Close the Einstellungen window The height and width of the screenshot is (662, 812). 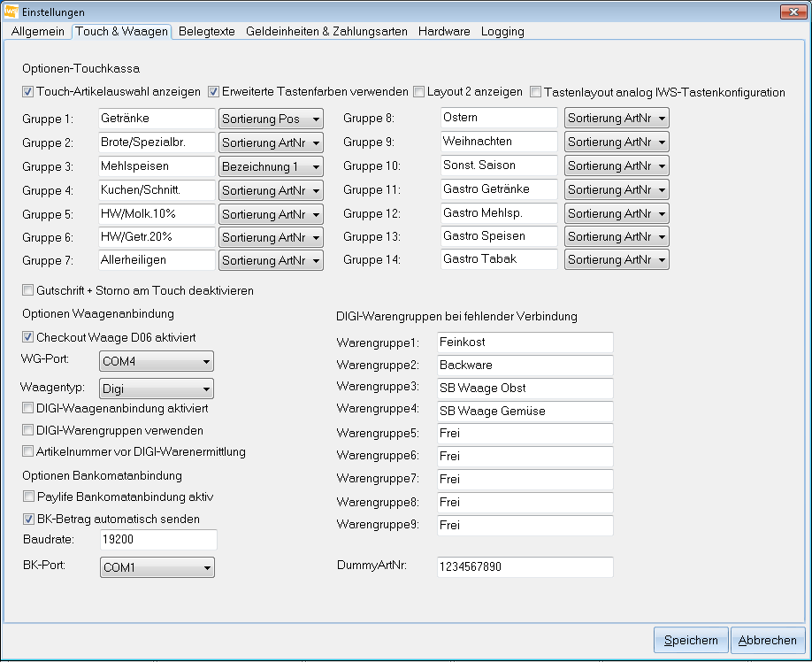(x=793, y=12)
